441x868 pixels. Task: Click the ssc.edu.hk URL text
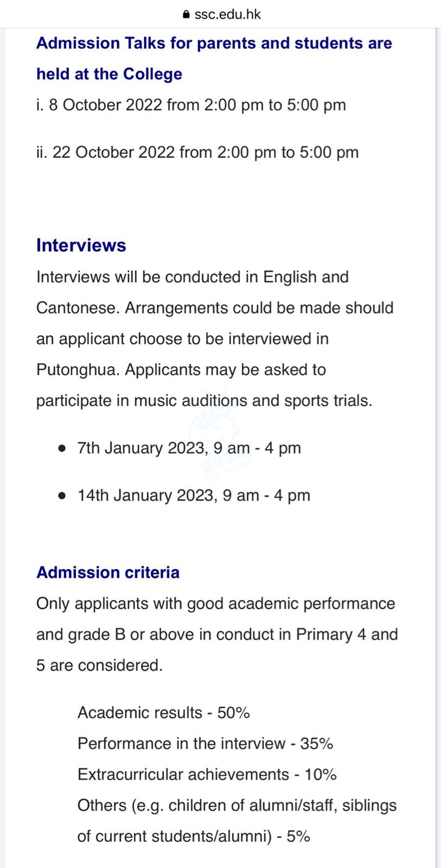[227, 14]
